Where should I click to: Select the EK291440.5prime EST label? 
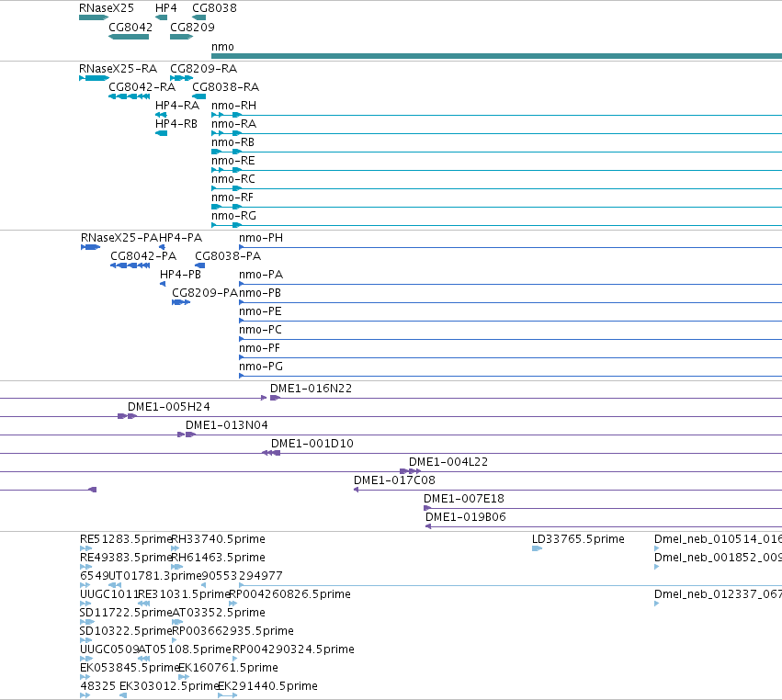(x=267, y=686)
